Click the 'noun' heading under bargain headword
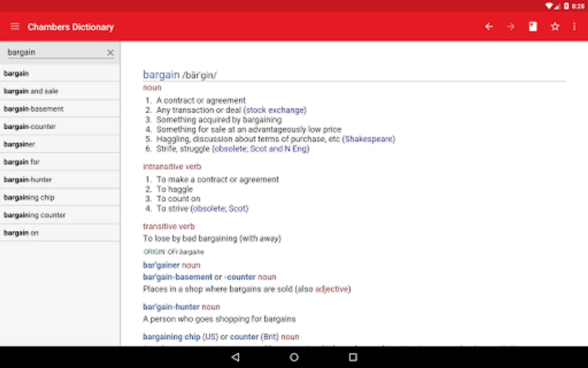This screenshot has width=588, height=368. pos(152,88)
